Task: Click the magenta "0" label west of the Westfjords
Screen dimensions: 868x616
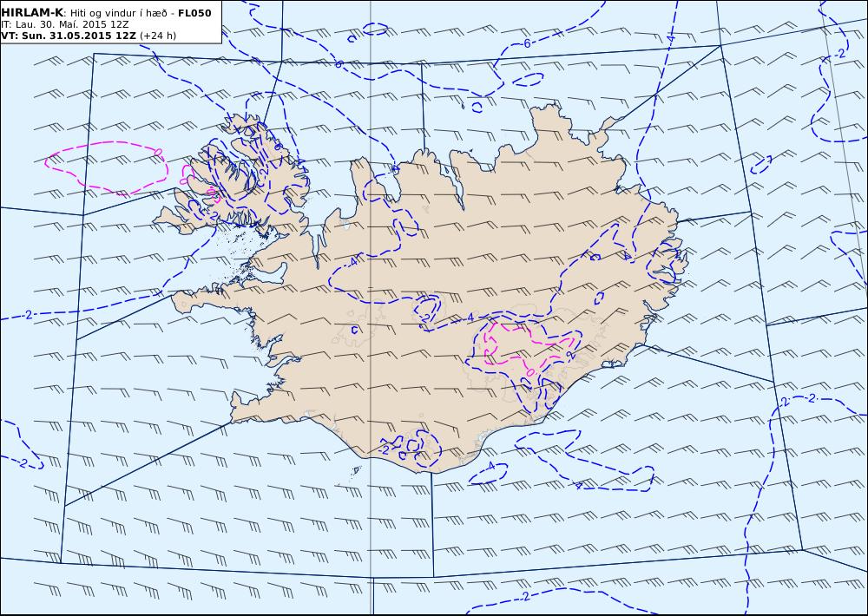Action: click(x=158, y=151)
